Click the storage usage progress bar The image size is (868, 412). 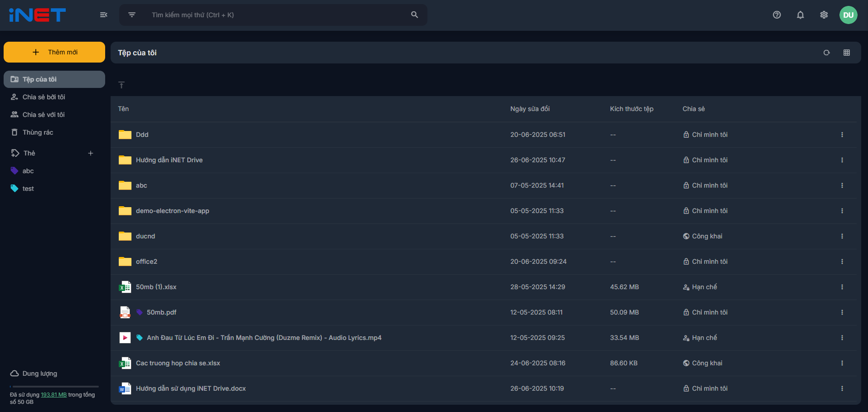pos(54,387)
